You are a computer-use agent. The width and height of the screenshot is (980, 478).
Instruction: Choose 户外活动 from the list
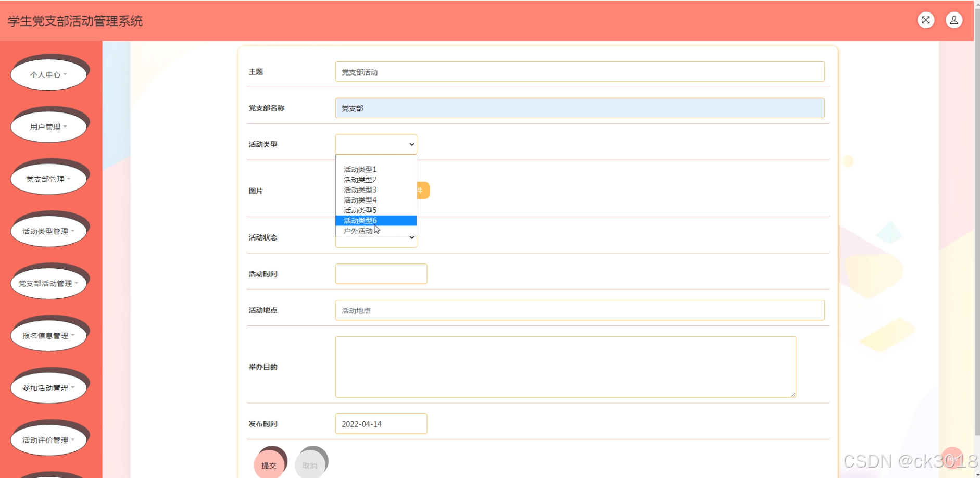click(x=376, y=231)
